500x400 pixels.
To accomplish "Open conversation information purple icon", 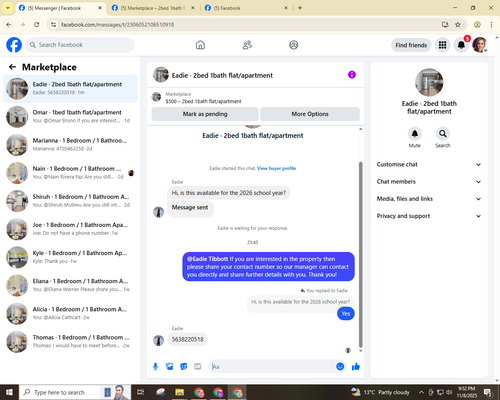I will 352,75.
